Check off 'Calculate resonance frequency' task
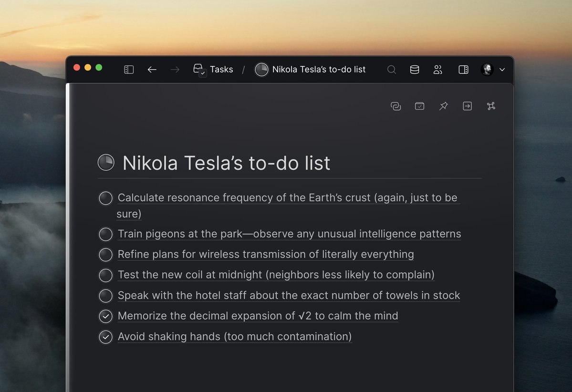The height and width of the screenshot is (392, 572). (106, 198)
